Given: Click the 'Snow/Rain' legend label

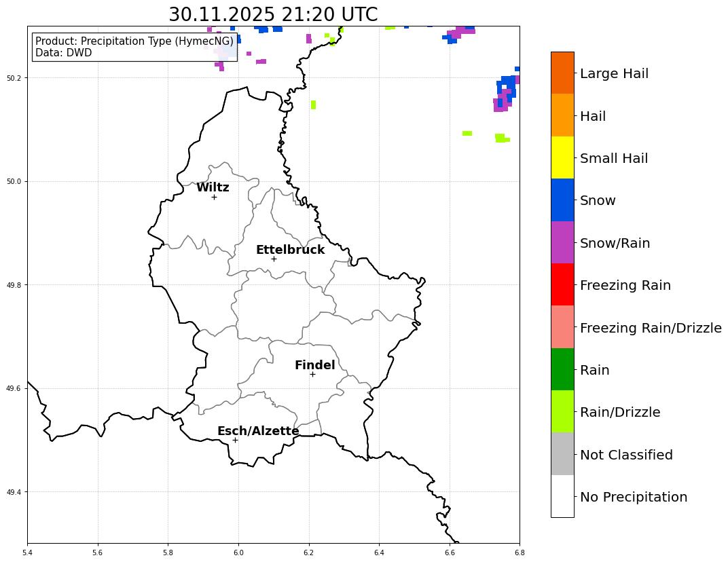Looking at the screenshot, I should click(615, 243).
